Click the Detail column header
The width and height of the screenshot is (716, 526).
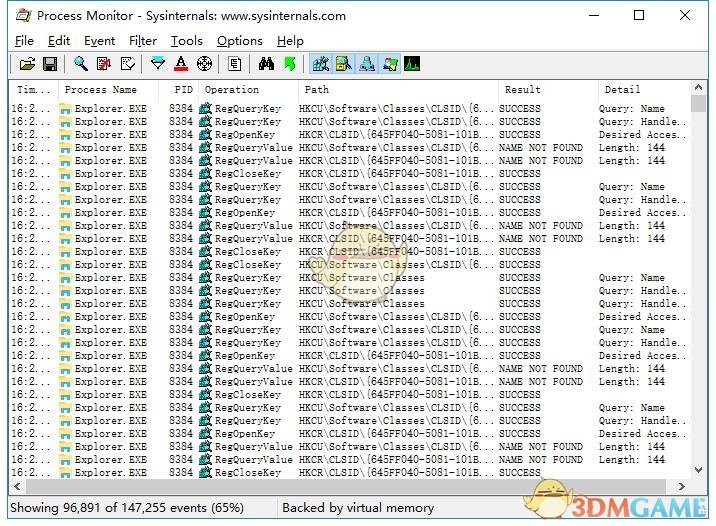644,89
